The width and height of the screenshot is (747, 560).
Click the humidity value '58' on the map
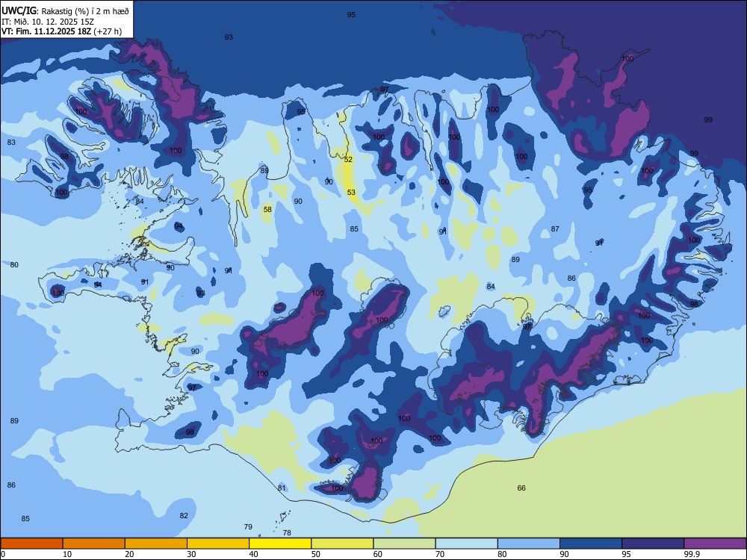[x=267, y=210]
